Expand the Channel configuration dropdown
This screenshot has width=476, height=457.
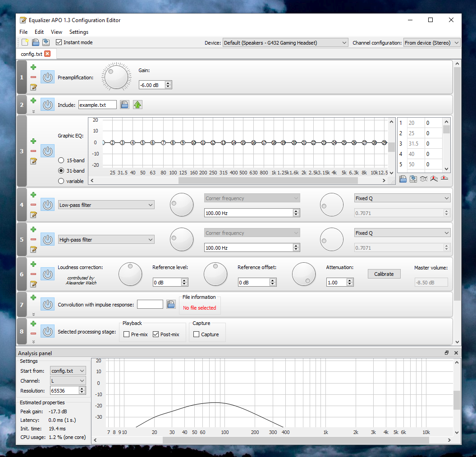pyautogui.click(x=431, y=43)
